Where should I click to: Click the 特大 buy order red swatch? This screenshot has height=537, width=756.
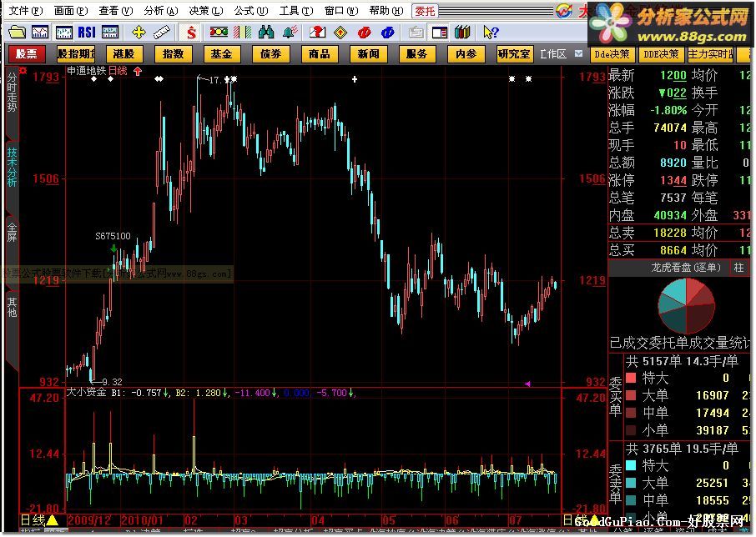tap(631, 378)
